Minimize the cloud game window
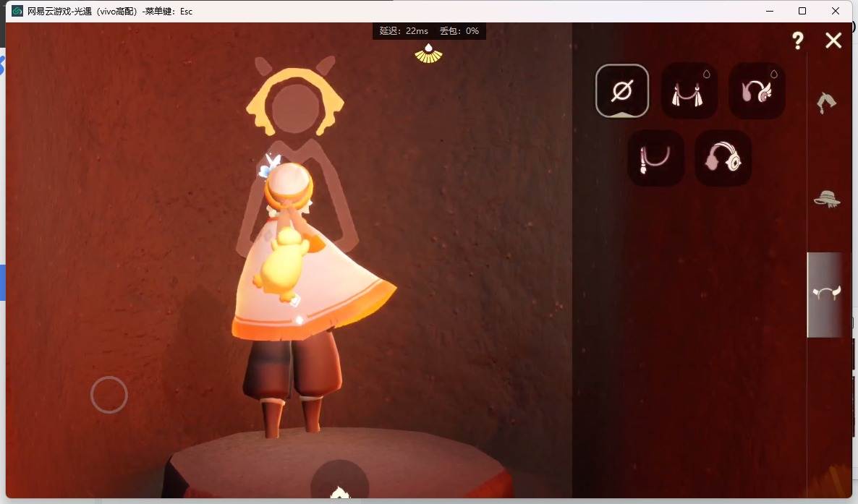The image size is (858, 504). click(x=769, y=11)
